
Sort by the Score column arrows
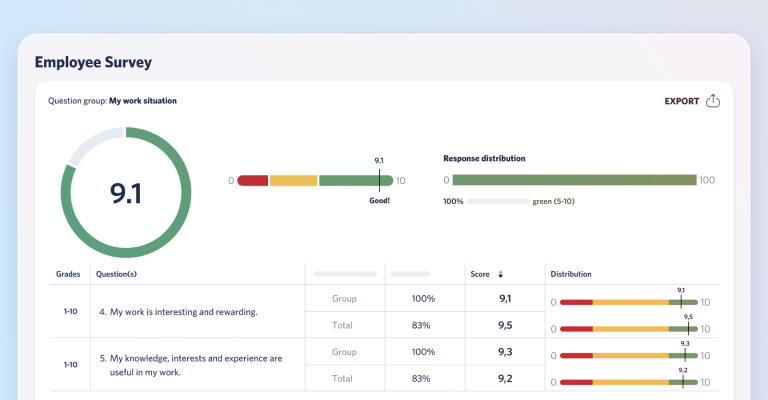(501, 274)
